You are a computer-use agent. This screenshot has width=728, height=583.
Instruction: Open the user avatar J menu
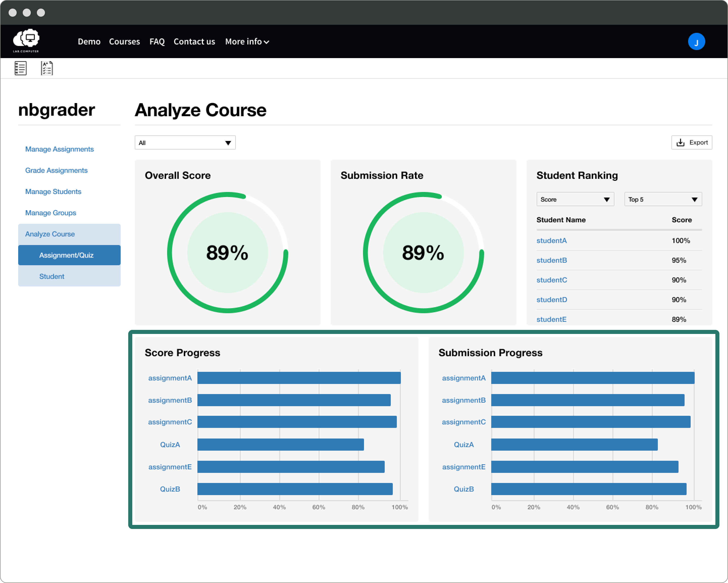pyautogui.click(x=696, y=42)
